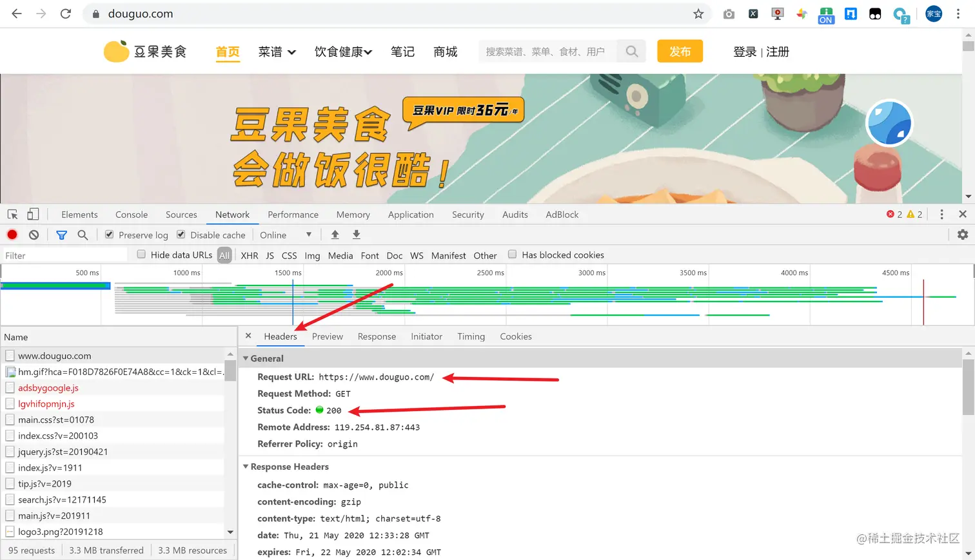Open the Cookies request tab

click(x=516, y=336)
